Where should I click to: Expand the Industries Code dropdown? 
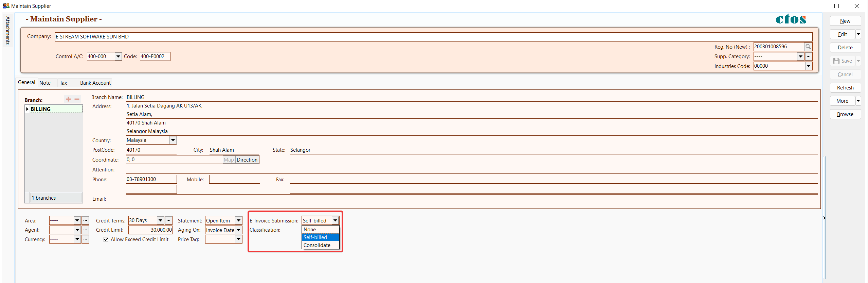tap(809, 66)
